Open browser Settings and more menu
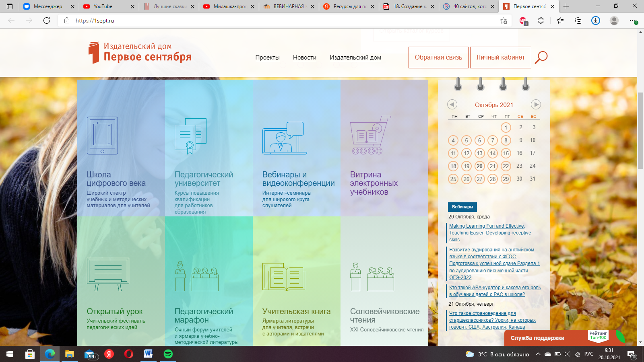644x362 pixels. (633, 21)
